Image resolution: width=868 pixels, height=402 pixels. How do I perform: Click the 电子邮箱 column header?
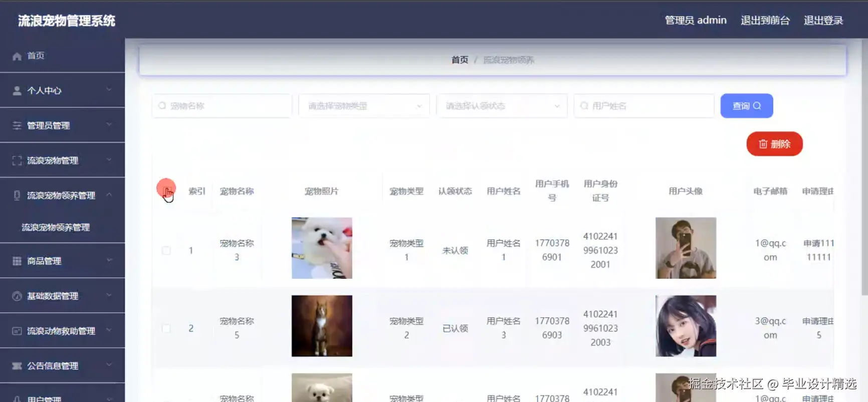click(770, 191)
